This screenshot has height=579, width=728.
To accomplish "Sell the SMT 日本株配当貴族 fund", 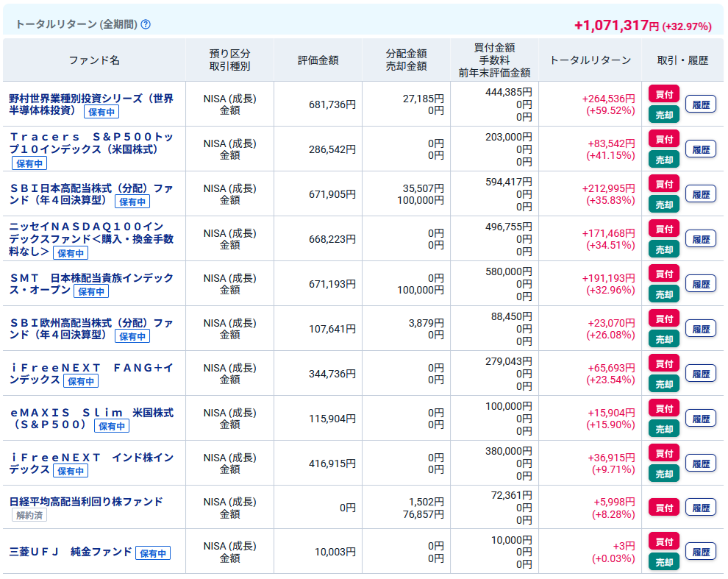I will 664,294.
